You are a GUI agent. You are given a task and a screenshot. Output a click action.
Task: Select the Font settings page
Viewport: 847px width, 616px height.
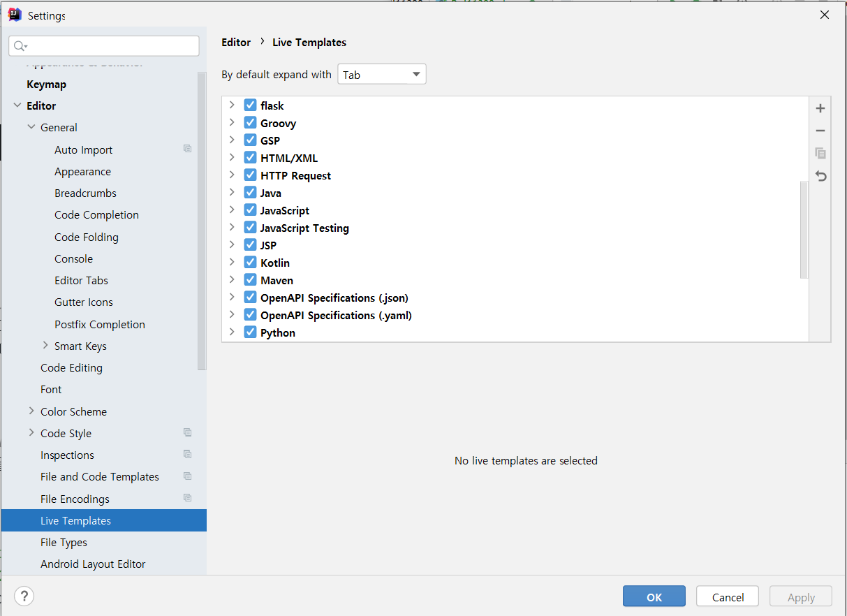(x=51, y=389)
